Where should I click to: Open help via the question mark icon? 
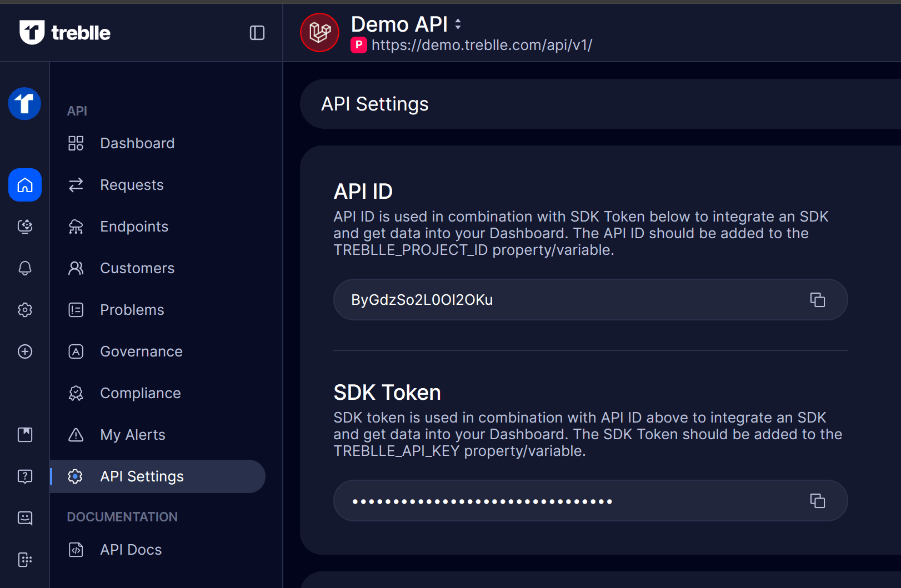tap(24, 476)
